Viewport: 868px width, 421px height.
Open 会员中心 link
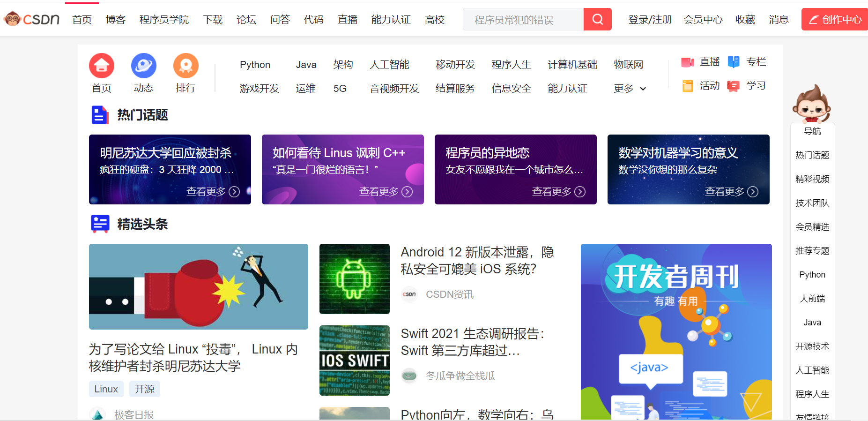(x=703, y=20)
